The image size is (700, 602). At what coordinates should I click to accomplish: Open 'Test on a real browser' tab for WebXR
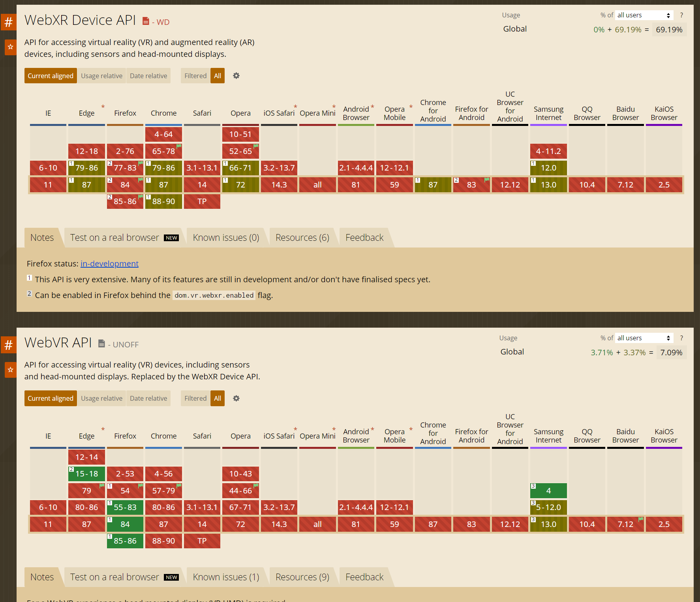[124, 238]
